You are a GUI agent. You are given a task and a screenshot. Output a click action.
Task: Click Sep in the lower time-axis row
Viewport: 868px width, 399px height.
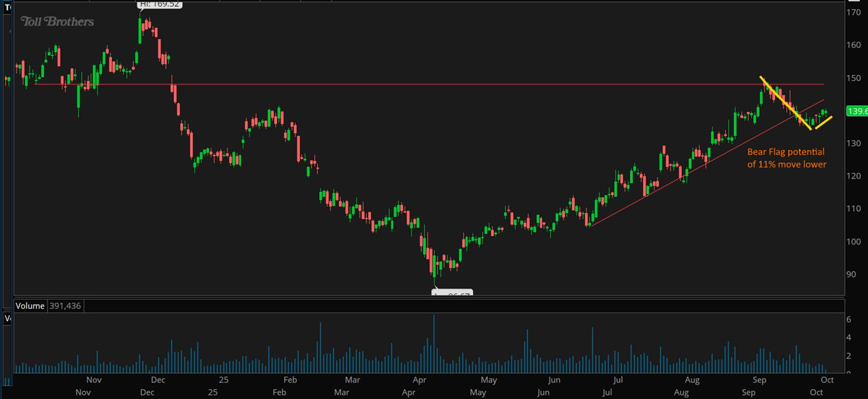click(749, 392)
